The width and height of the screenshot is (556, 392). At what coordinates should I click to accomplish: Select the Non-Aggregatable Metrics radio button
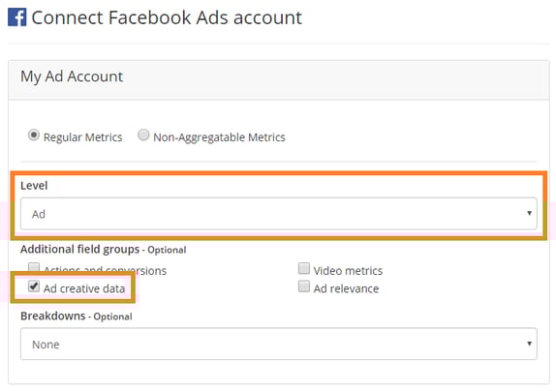pos(143,135)
